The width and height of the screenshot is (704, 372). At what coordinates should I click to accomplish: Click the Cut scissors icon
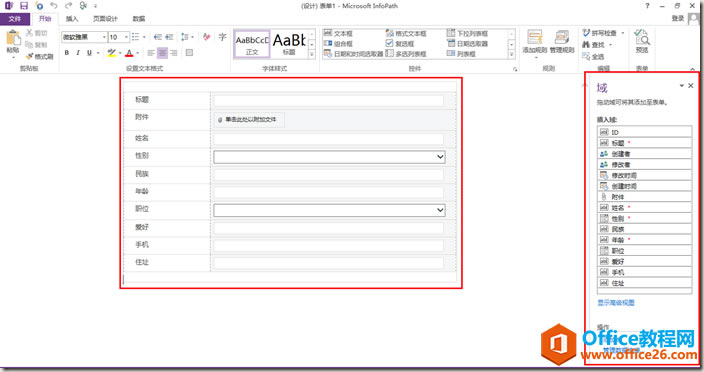(30, 33)
